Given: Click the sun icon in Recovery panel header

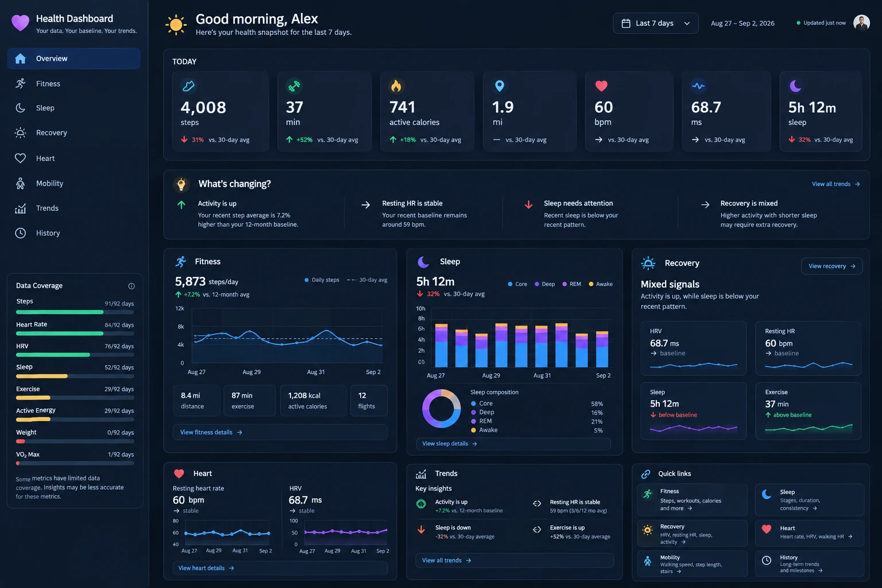Looking at the screenshot, I should [x=648, y=263].
